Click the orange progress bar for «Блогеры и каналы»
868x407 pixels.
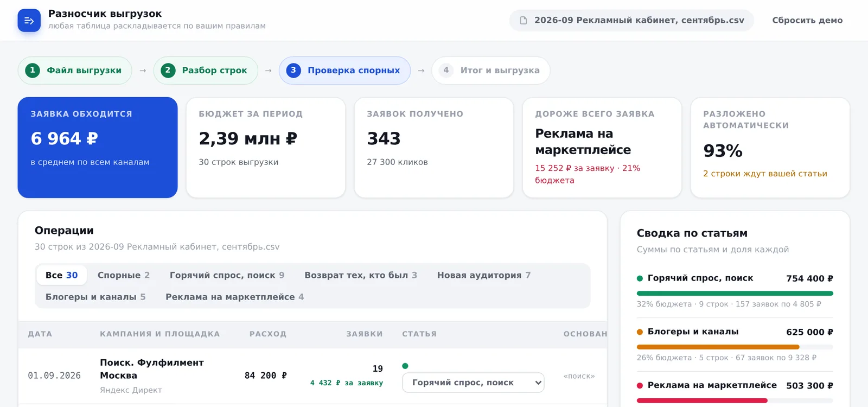718,347
